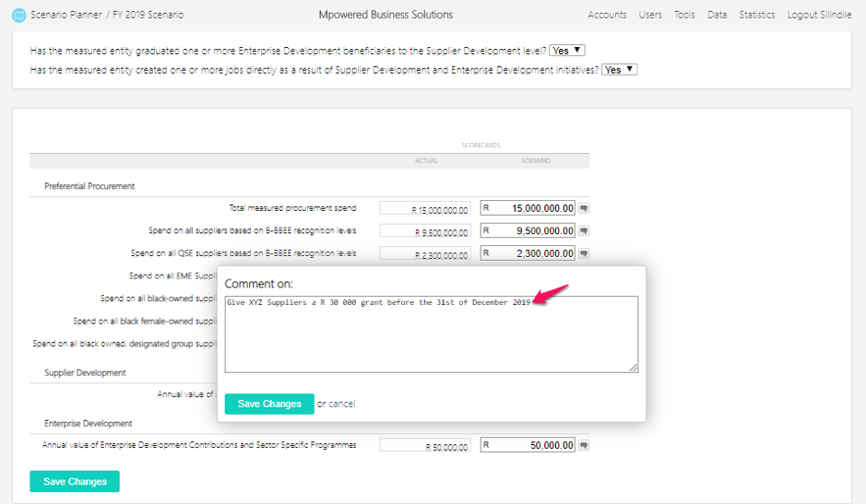Click actual R 15,000,000.00 value box
Viewport: 866px width, 504px height.
coord(425,208)
